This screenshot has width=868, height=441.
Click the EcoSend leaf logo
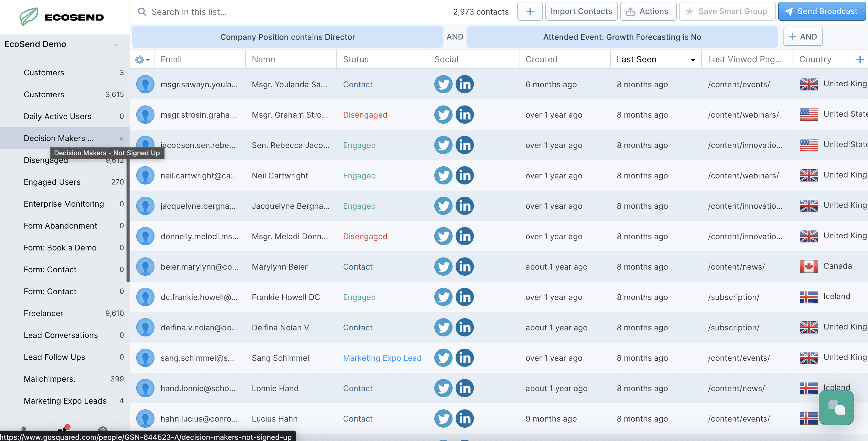click(x=29, y=16)
